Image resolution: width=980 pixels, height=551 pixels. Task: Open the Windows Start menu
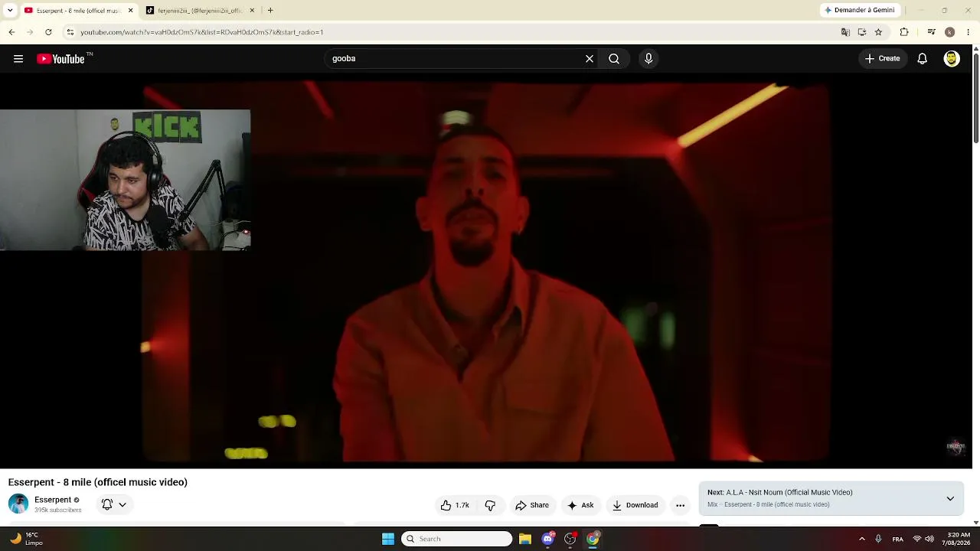tap(388, 539)
